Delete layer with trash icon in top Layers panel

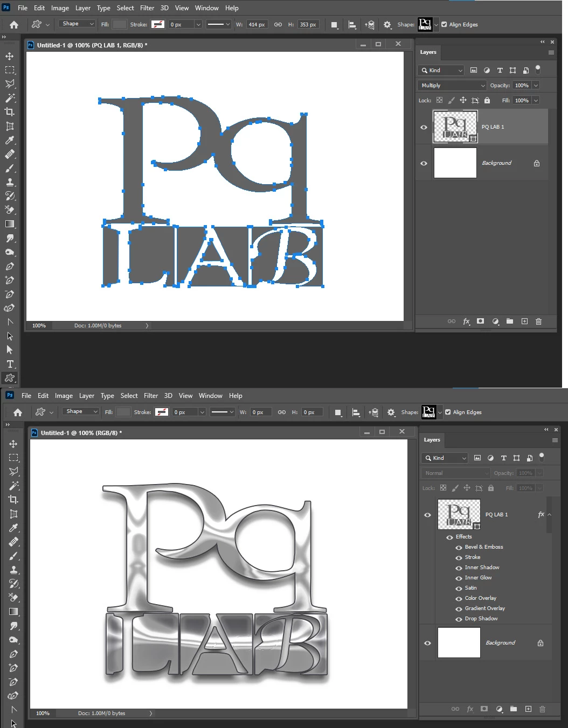pos(538,321)
